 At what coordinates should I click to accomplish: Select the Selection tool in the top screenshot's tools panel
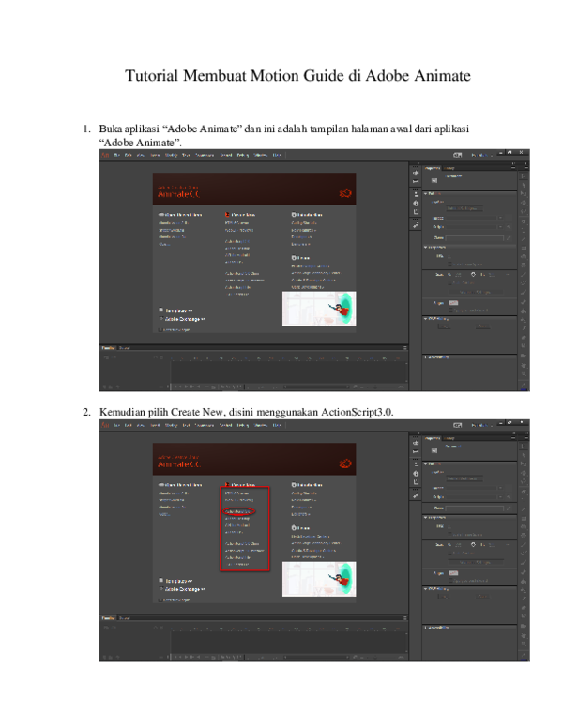point(524,175)
